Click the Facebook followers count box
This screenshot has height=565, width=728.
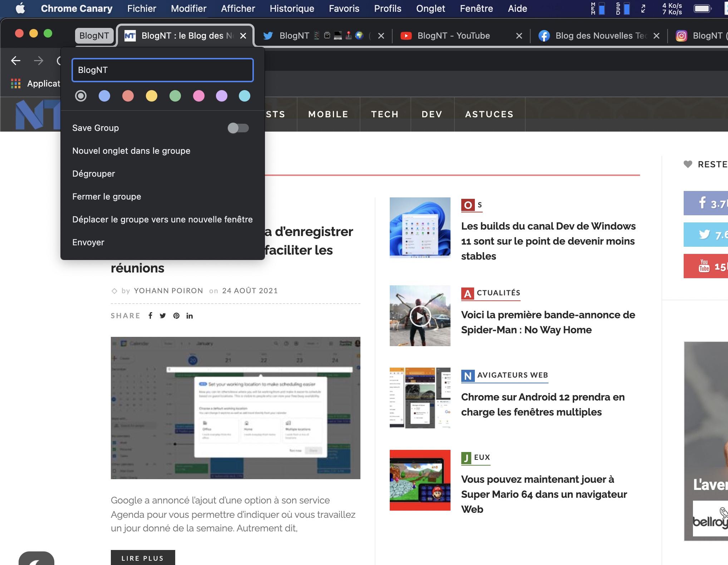click(x=706, y=203)
